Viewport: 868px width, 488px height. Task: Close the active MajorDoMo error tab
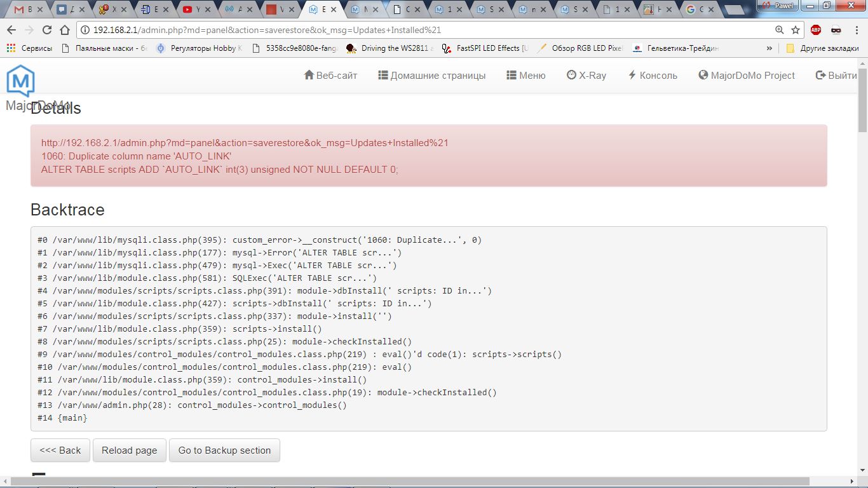333,10
